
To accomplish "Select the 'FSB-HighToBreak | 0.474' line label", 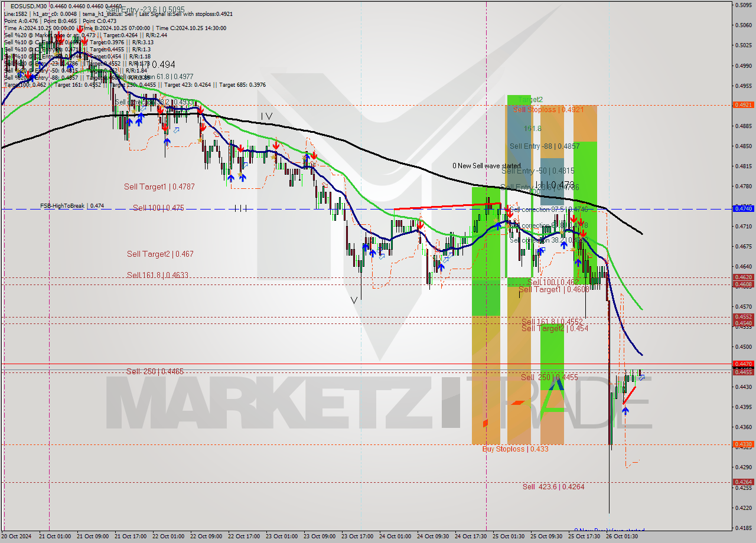I will (72, 206).
